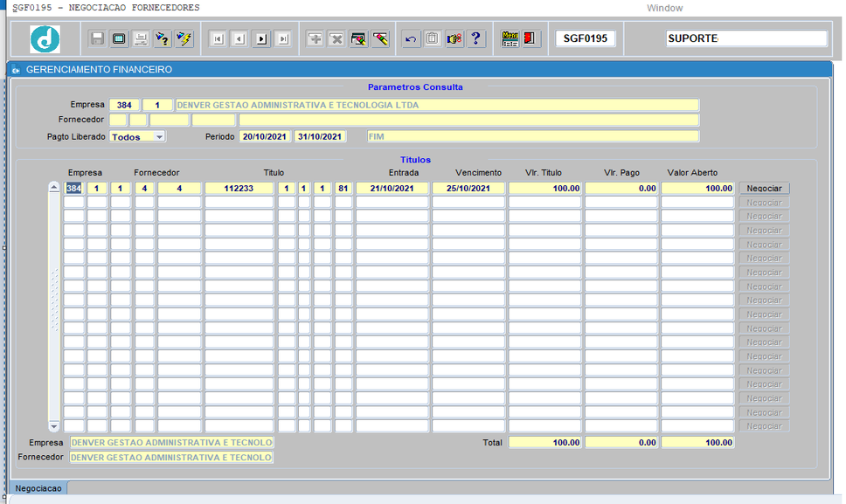
Task: Click the Undo arrow icon
Action: (411, 38)
